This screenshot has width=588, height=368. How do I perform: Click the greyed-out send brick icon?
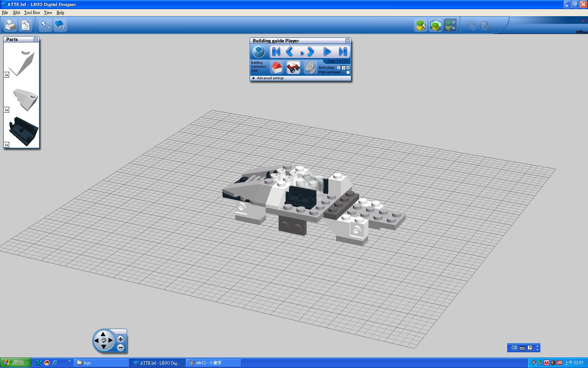coord(471,25)
